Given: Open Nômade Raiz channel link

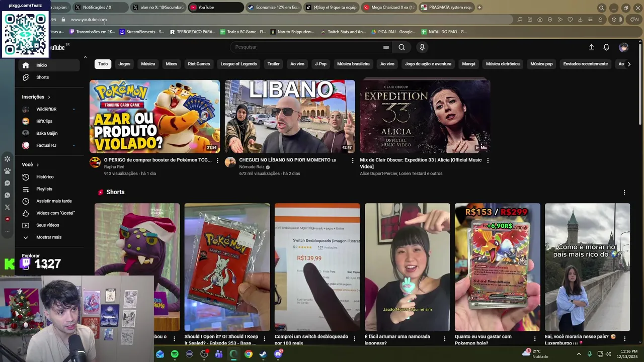Looking at the screenshot, I should 252,167.
